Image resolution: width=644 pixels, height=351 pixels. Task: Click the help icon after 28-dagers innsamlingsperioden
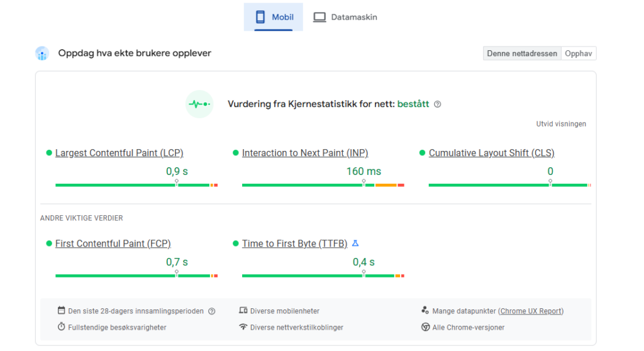[x=212, y=311]
